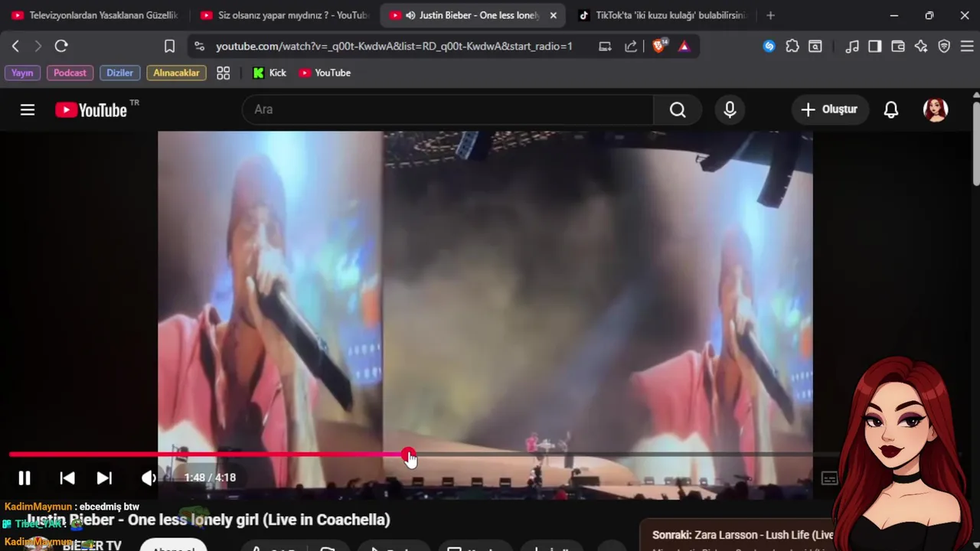Mute the Justin Bieber tab's audio icon
Screen dimensions: 980x551
tap(410, 15)
